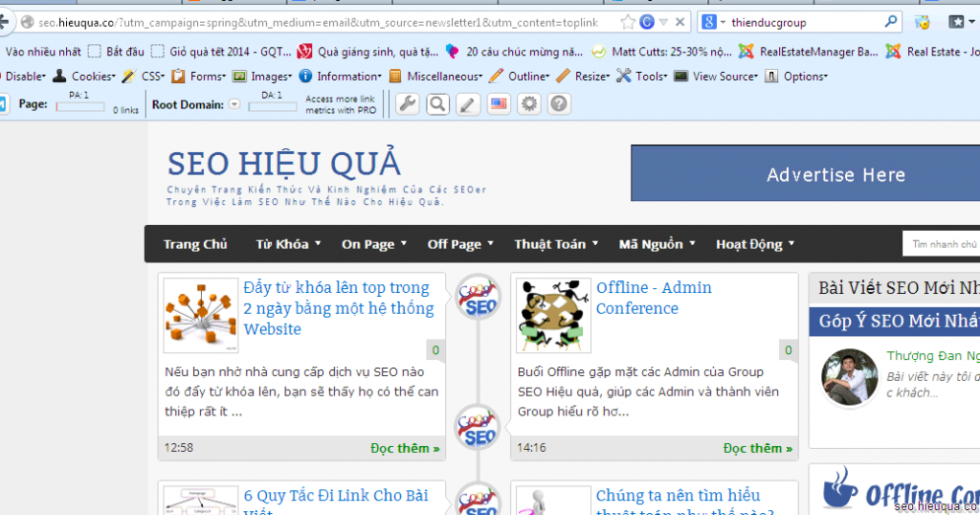The width and height of the screenshot is (980, 515).
Task: Click Đọc thêm under the 12:58 post
Action: [x=405, y=448]
